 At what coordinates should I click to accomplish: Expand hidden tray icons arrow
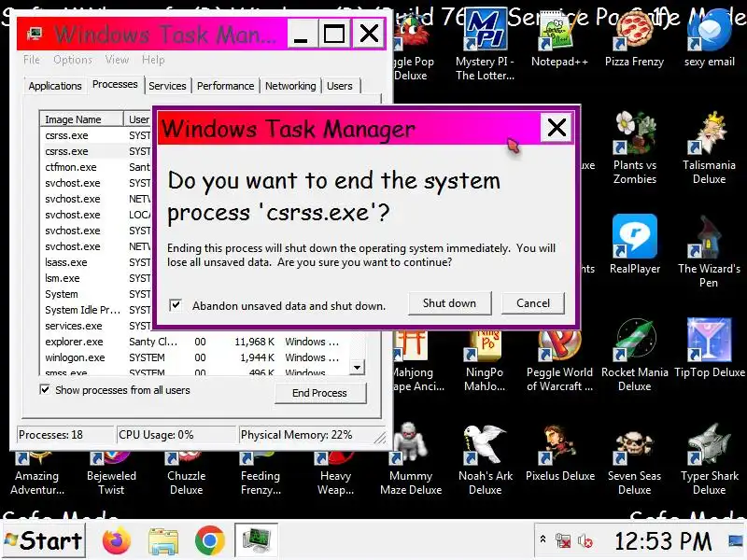pos(543,539)
